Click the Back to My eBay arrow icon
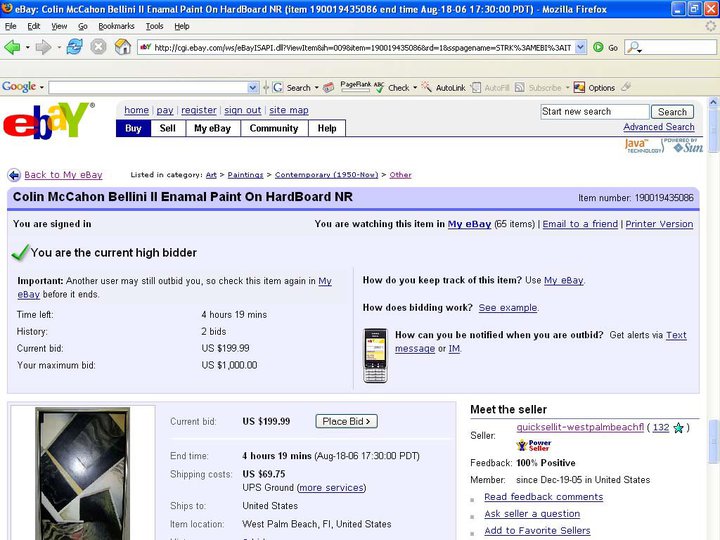This screenshot has height=540, width=720. pyautogui.click(x=14, y=175)
